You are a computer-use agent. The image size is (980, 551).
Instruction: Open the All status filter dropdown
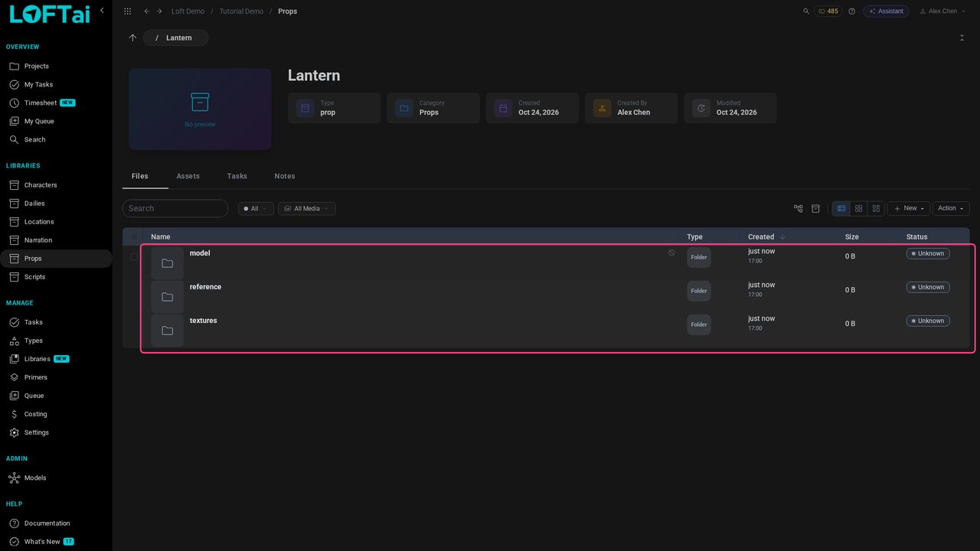coord(256,208)
